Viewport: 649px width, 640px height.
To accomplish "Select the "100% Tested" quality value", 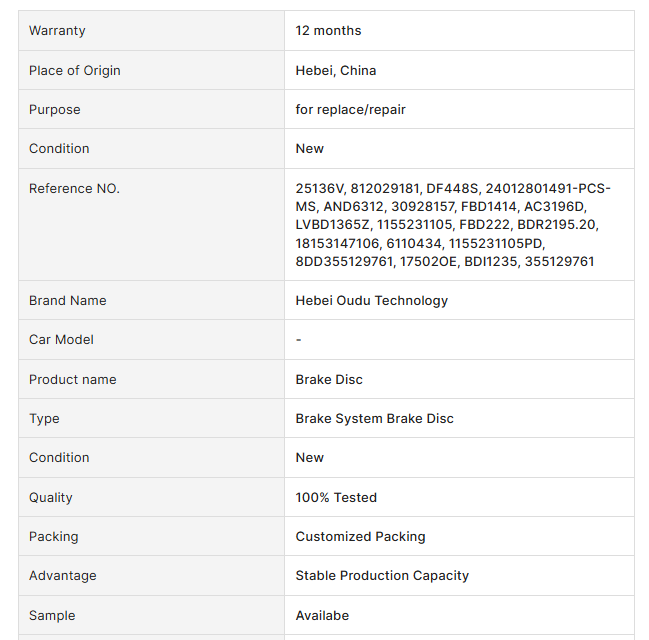I will pyautogui.click(x=336, y=497).
